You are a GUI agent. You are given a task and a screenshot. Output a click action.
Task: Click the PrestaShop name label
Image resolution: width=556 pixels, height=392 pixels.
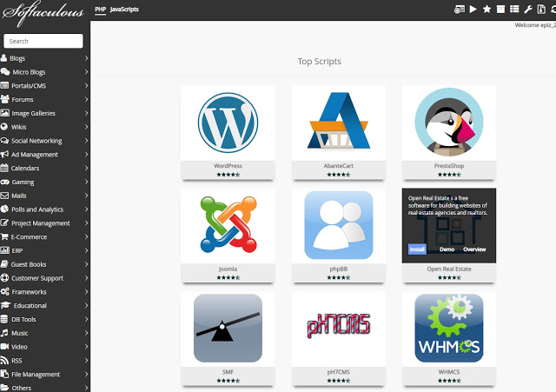point(449,166)
